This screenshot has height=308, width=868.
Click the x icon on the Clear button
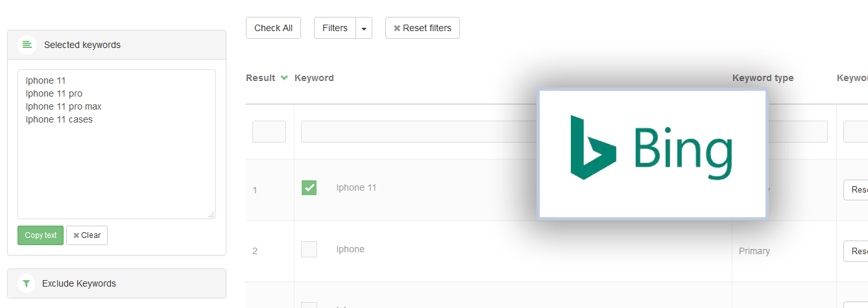[76, 235]
